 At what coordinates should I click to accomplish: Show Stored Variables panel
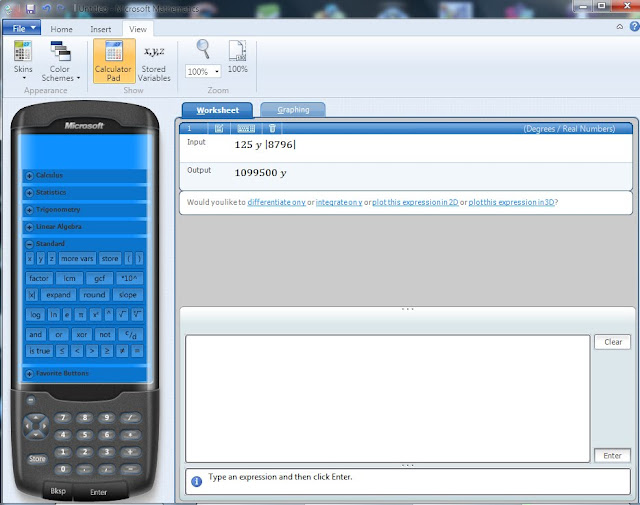click(154, 61)
